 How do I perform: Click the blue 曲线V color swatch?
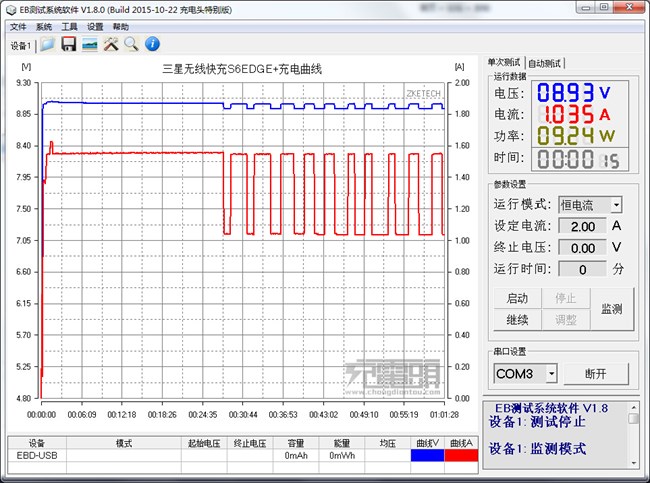427,455
